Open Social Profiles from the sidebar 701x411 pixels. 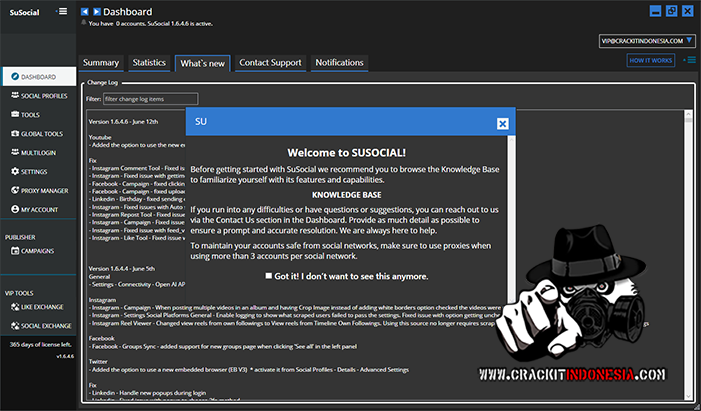pyautogui.click(x=43, y=96)
